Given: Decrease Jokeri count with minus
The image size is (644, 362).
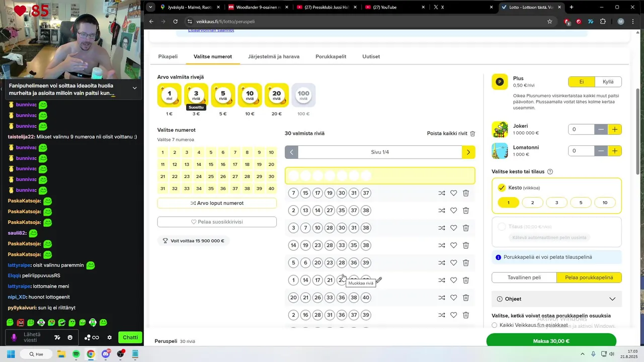Looking at the screenshot, I should pos(601,130).
